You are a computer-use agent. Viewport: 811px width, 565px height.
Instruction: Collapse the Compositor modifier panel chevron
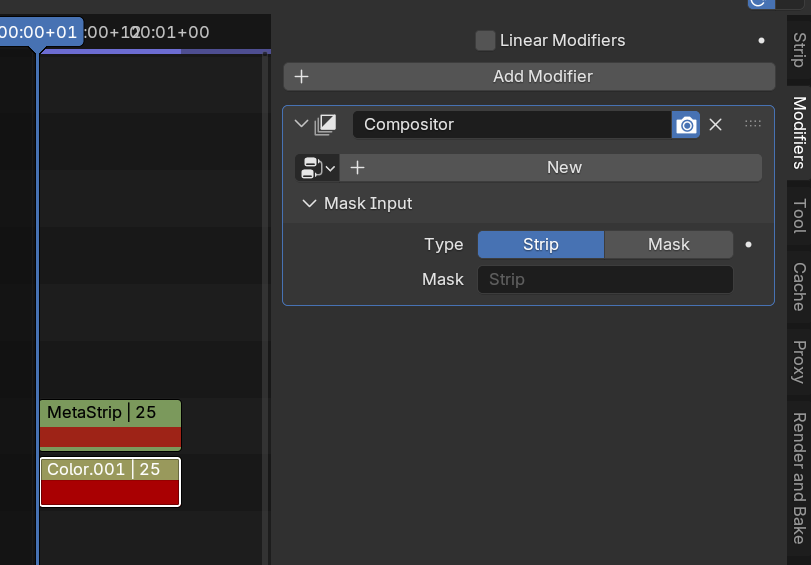click(x=301, y=124)
